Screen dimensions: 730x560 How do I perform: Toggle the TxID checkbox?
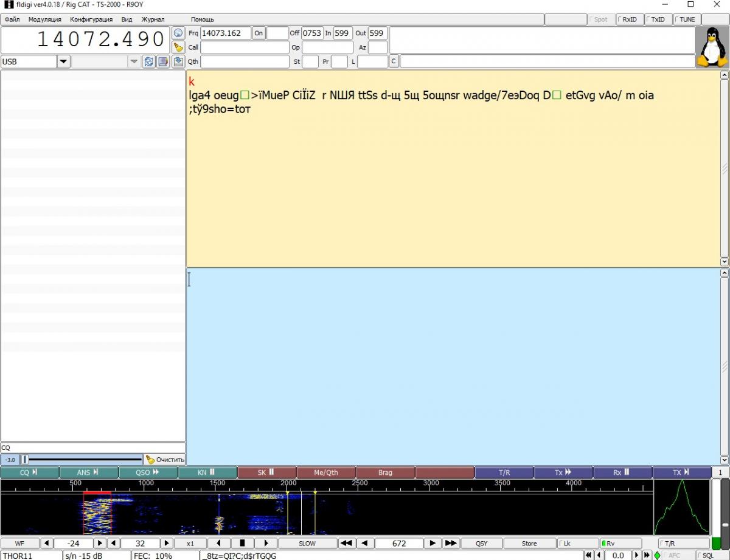(657, 19)
